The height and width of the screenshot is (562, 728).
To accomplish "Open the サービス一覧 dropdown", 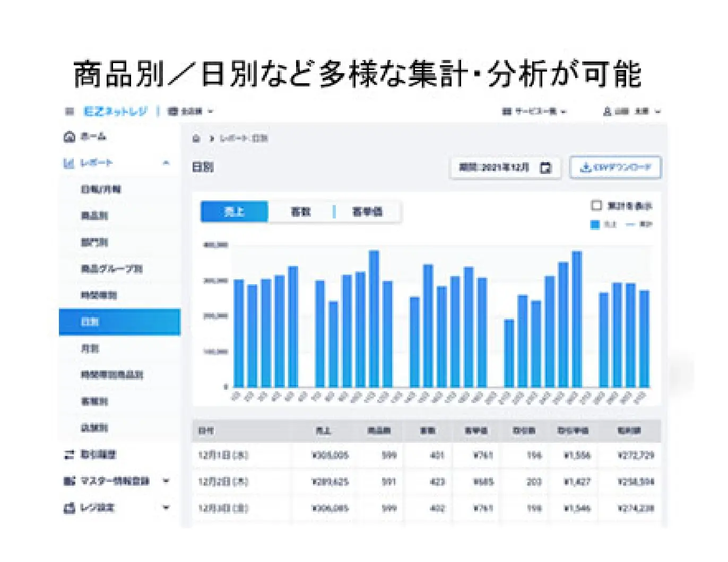I will click(x=534, y=111).
